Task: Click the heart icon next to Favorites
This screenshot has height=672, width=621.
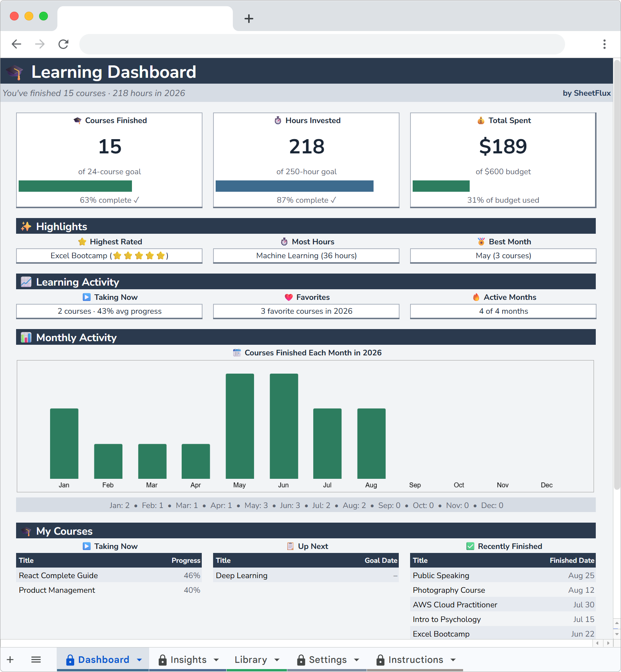Action: pos(289,297)
